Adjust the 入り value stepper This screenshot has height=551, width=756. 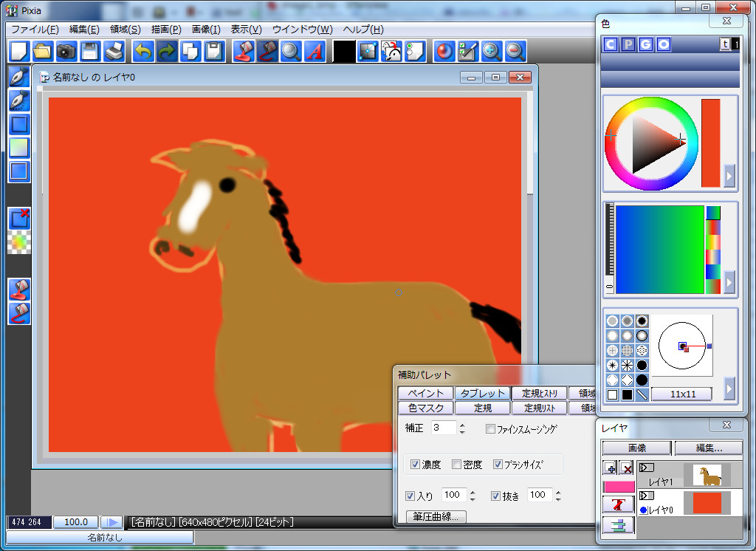coord(472,495)
